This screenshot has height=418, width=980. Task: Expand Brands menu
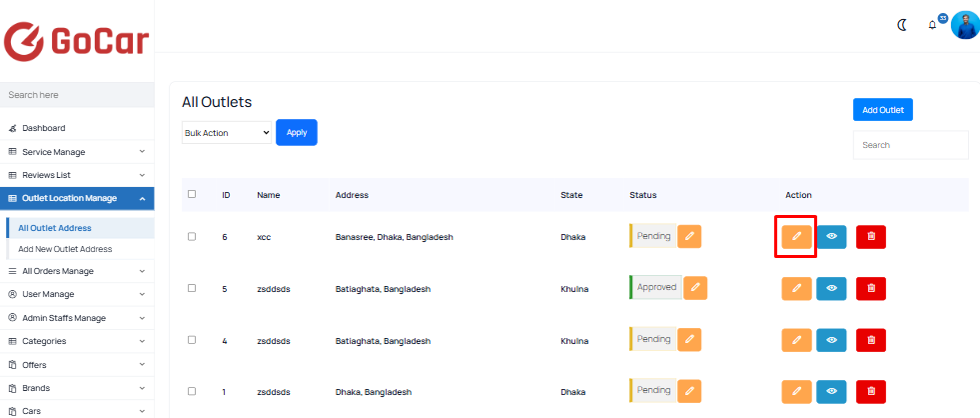[77, 388]
